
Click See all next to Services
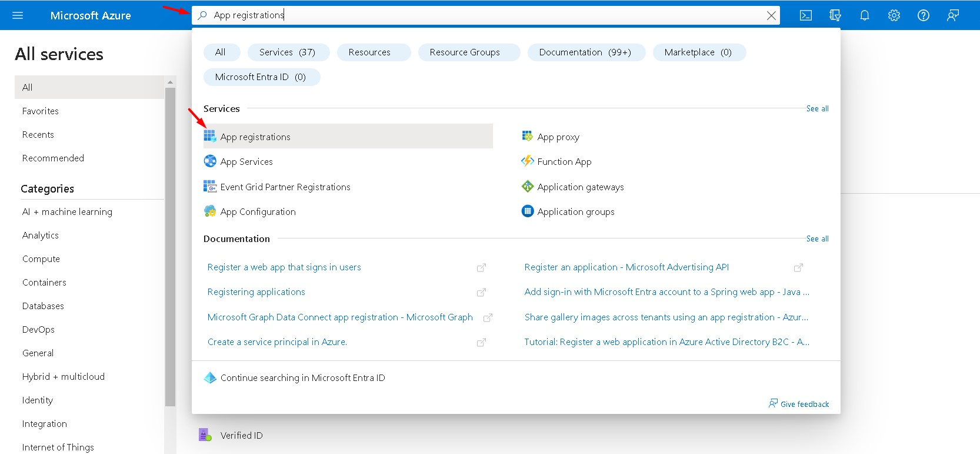click(817, 109)
